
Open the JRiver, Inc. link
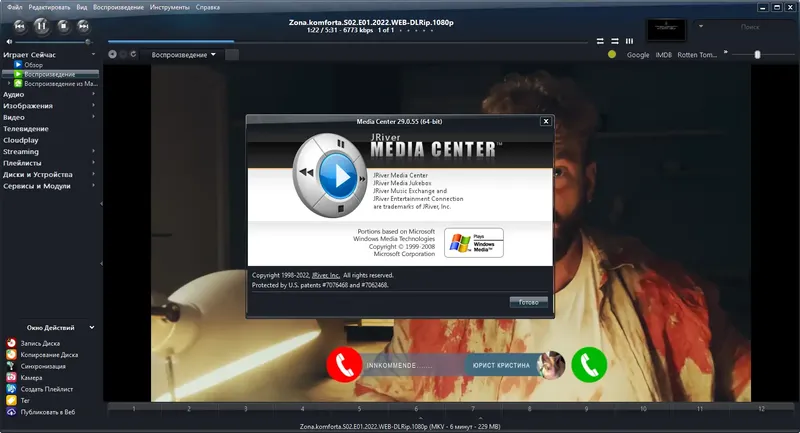point(326,275)
